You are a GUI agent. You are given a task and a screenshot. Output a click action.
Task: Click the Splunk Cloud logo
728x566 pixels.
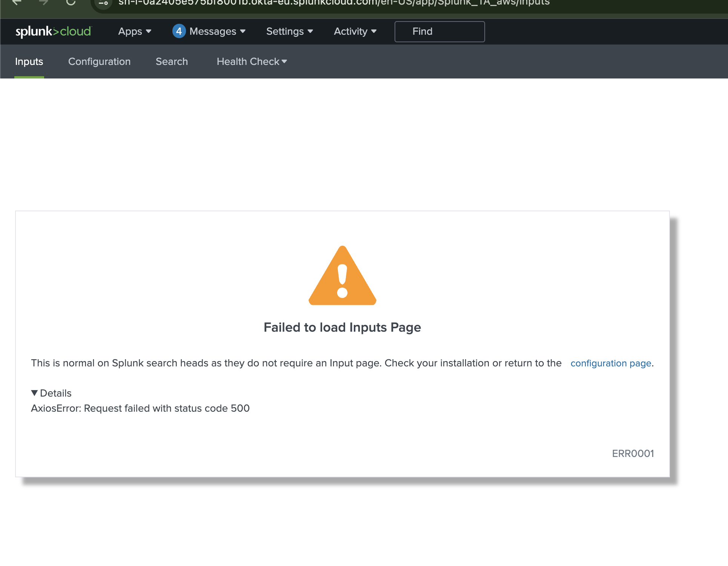click(53, 32)
